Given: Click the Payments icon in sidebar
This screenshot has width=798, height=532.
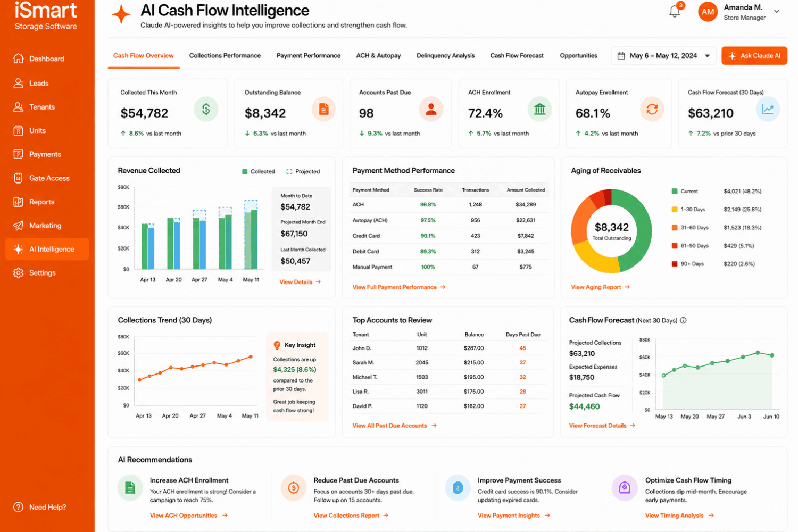Looking at the screenshot, I should 19,154.
